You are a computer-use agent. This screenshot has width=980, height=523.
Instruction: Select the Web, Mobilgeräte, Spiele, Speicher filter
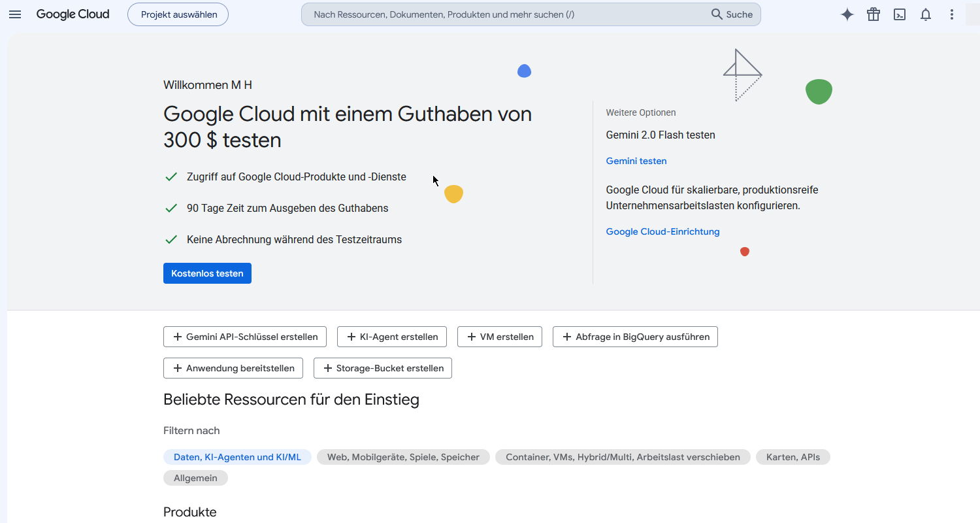403,457
